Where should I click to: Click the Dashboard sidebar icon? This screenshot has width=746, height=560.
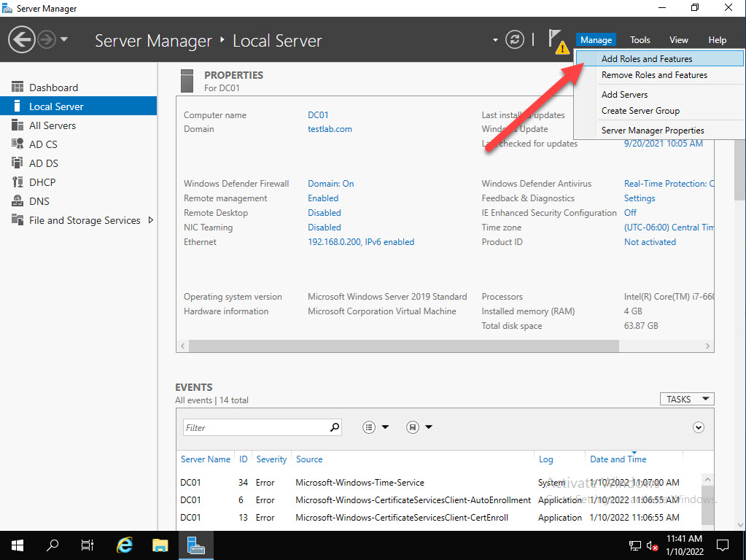click(x=18, y=87)
